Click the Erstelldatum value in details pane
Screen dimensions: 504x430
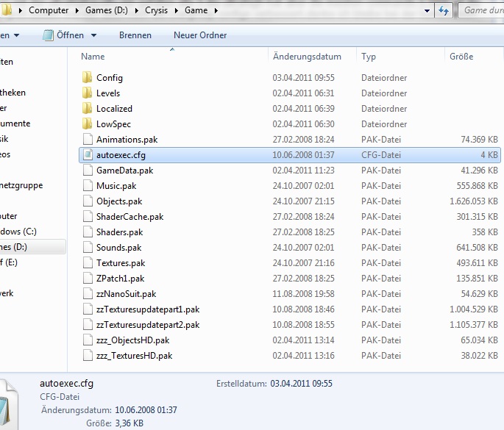(x=301, y=384)
